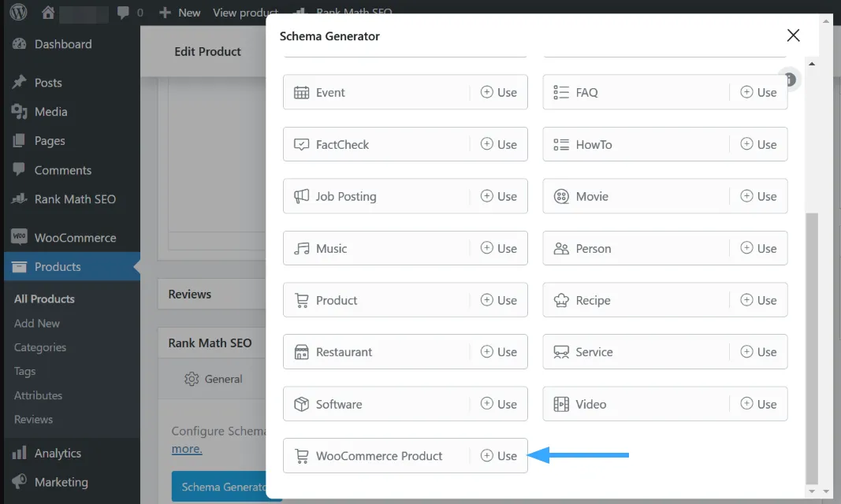Use the Person schema
The image size is (841, 504).
click(x=758, y=248)
